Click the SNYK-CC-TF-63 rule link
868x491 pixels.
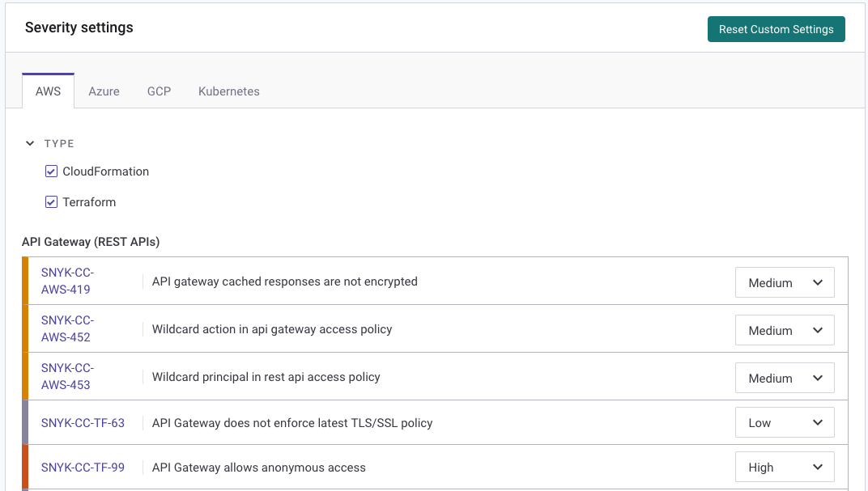pyautogui.click(x=83, y=422)
